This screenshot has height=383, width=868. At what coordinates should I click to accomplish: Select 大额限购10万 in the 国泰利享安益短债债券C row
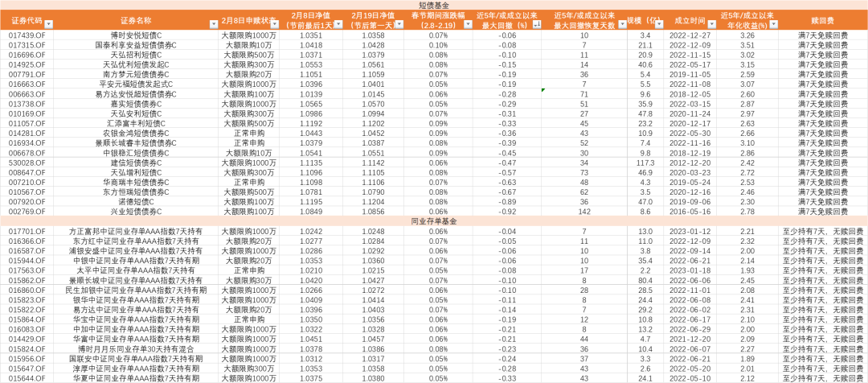(248, 45)
